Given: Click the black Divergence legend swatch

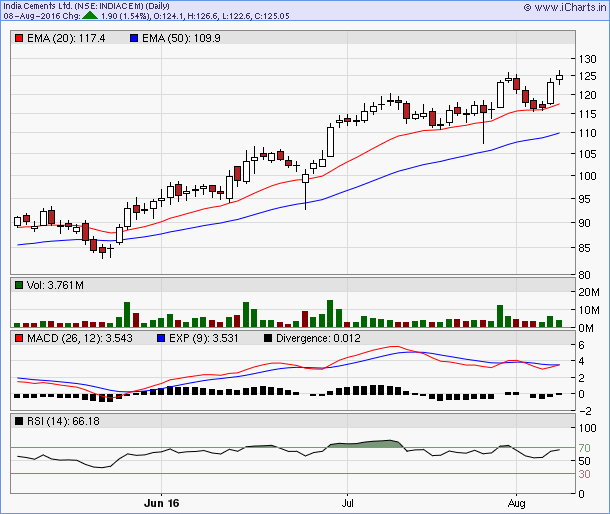Looking at the screenshot, I should (x=268, y=338).
